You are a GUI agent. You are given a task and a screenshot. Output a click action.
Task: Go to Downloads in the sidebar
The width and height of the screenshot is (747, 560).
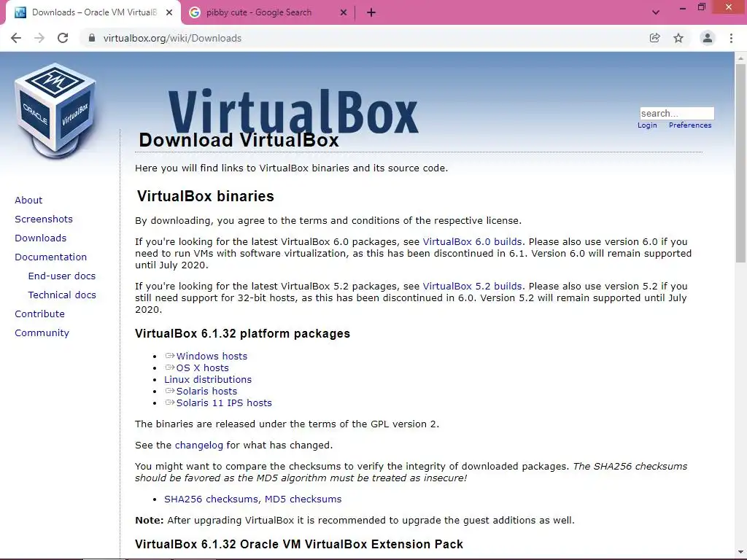click(x=41, y=238)
